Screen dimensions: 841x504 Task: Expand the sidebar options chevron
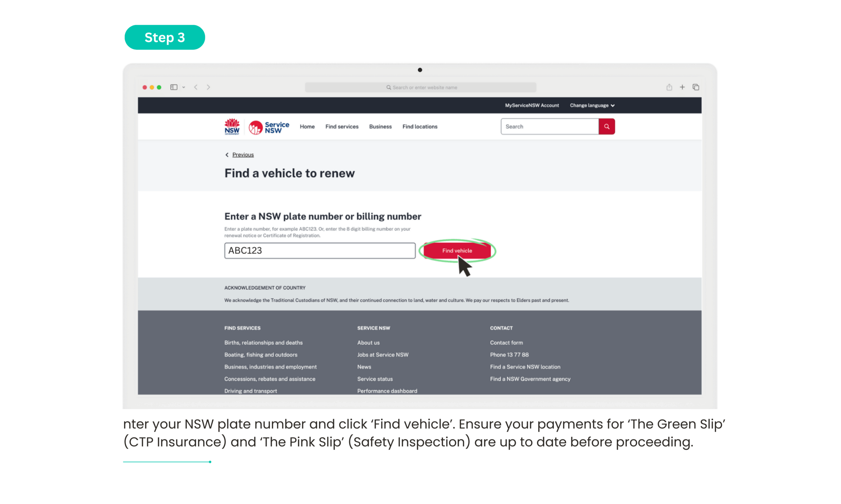point(184,87)
